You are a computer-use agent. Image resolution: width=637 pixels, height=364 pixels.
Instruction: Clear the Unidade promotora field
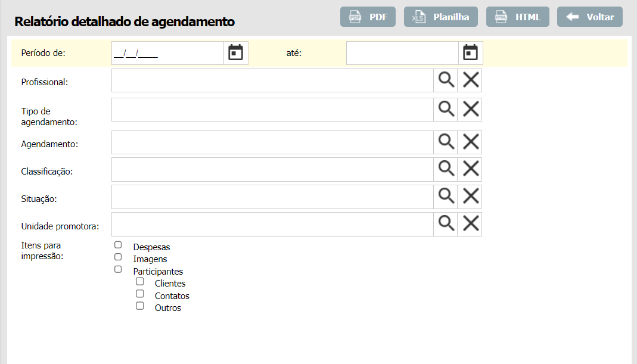[471, 224]
